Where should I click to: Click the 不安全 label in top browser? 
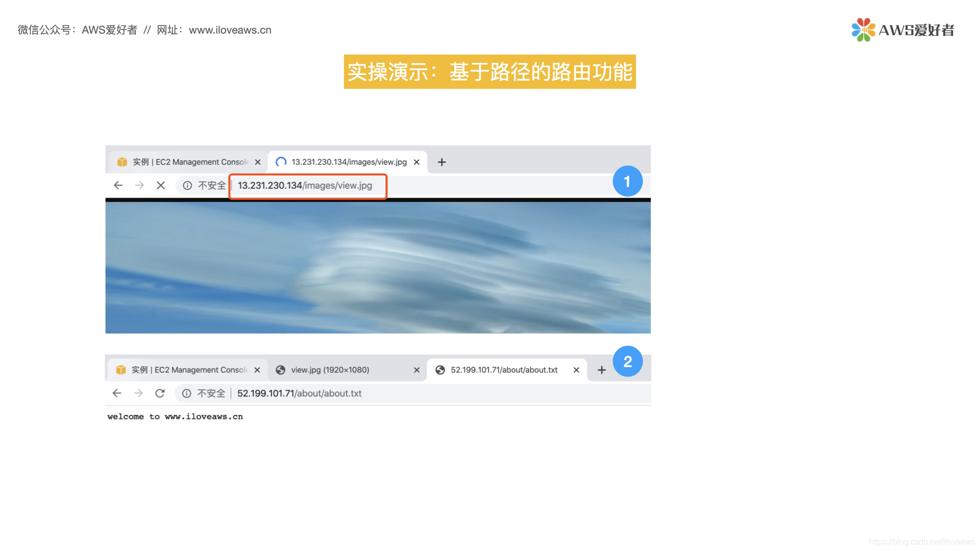(212, 185)
